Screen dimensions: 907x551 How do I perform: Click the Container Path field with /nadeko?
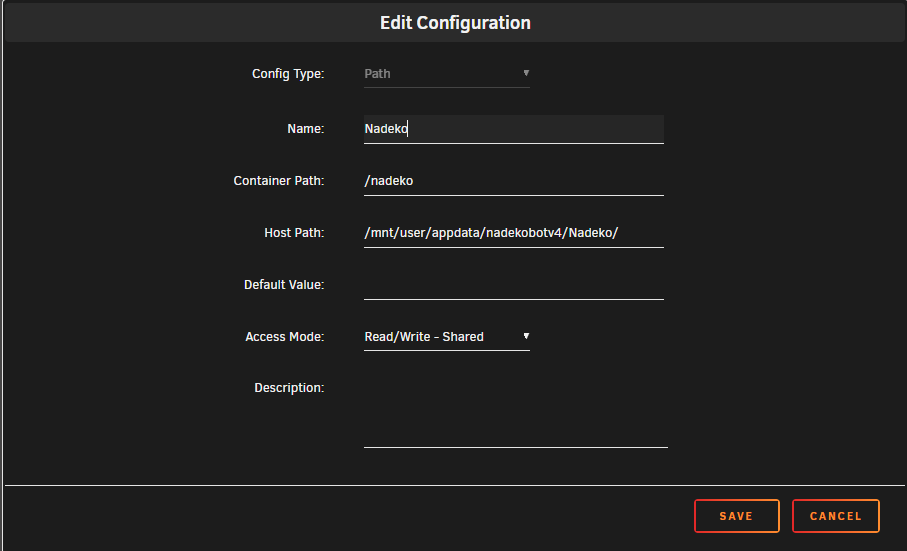coord(514,181)
